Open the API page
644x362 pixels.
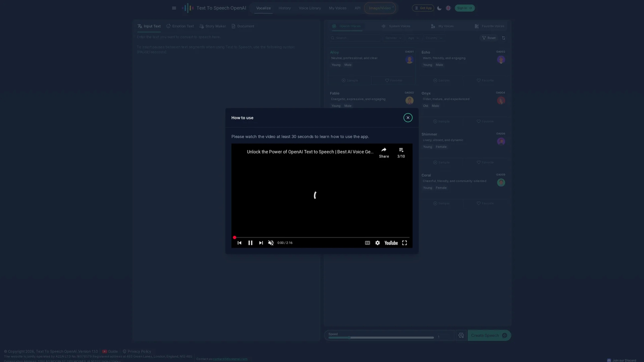(x=358, y=8)
